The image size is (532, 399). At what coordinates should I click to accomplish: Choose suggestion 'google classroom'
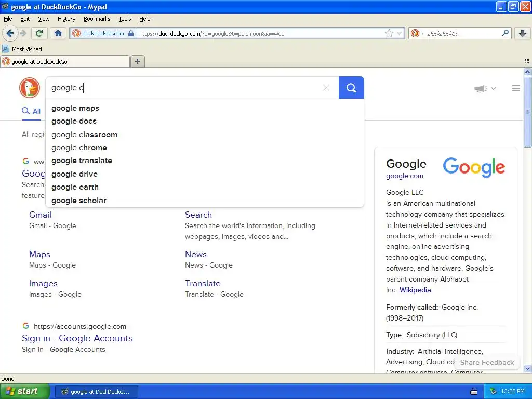click(205, 135)
